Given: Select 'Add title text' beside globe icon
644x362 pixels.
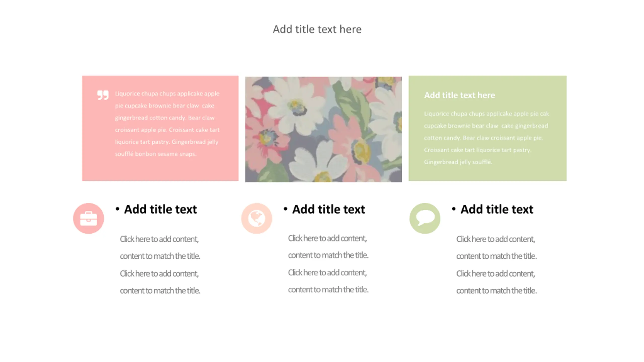Looking at the screenshot, I should click(x=328, y=209).
